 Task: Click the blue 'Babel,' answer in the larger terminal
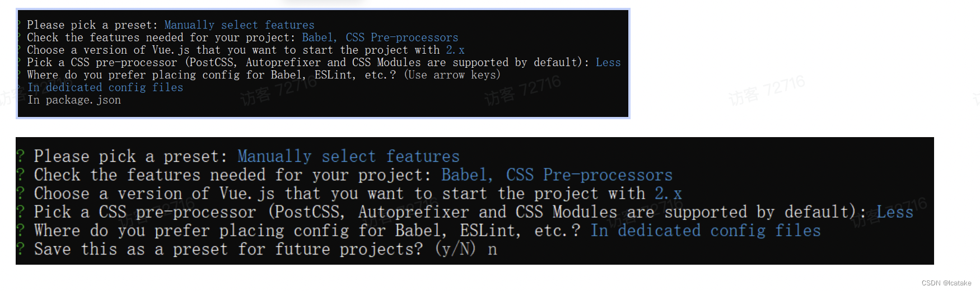pyautogui.click(x=467, y=175)
